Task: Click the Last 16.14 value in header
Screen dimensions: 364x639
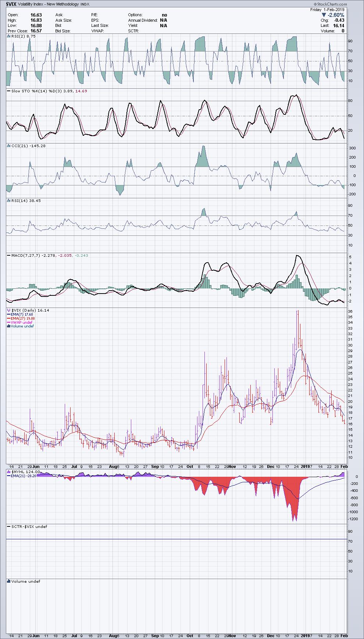Action: tap(338, 26)
